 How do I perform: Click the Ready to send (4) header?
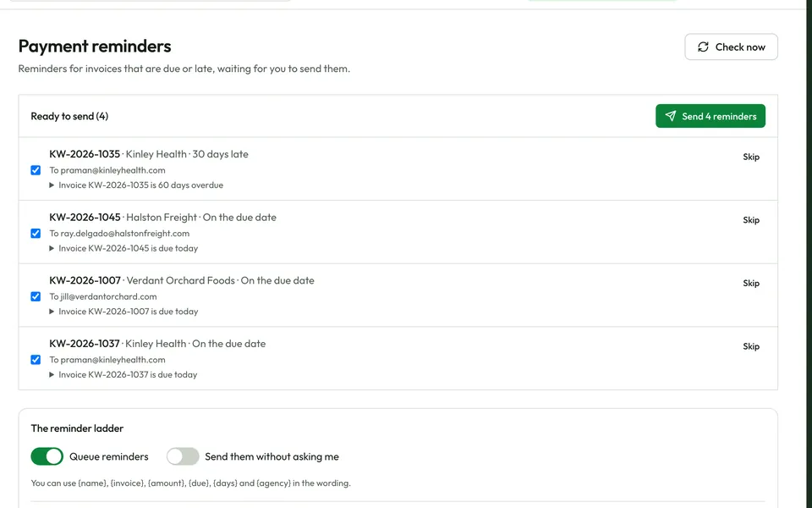click(x=69, y=116)
